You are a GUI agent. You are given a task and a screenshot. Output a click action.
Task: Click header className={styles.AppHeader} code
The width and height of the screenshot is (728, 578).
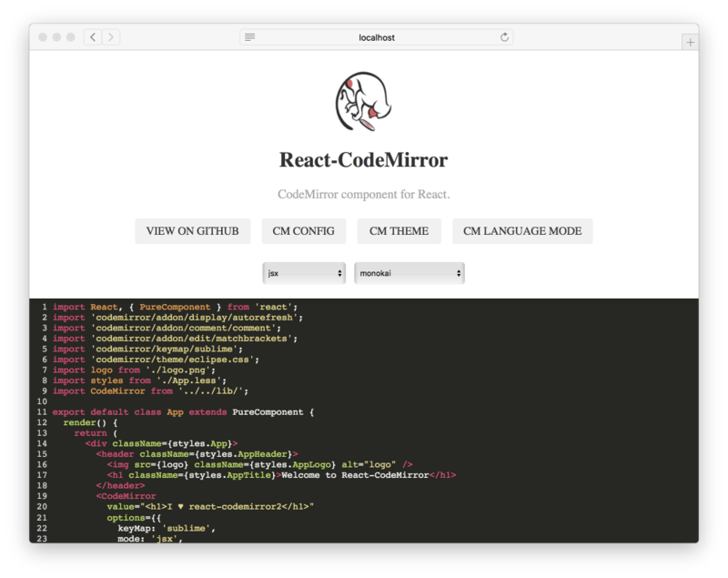point(197,454)
